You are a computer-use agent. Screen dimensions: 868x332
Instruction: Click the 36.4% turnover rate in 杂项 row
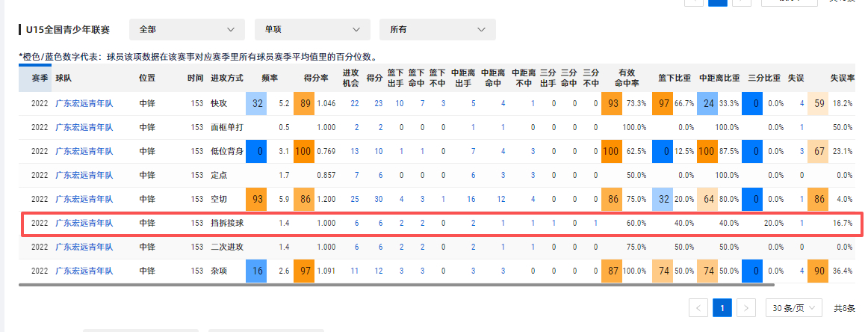(x=842, y=271)
